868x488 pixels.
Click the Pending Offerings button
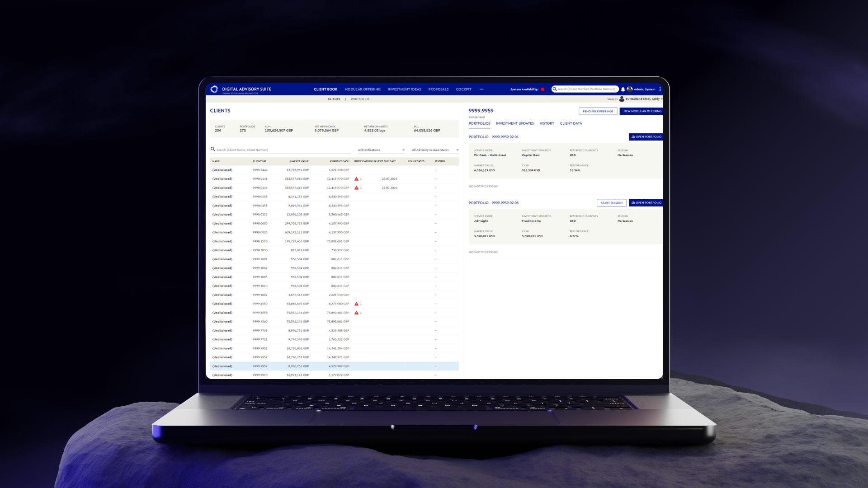pos(598,111)
